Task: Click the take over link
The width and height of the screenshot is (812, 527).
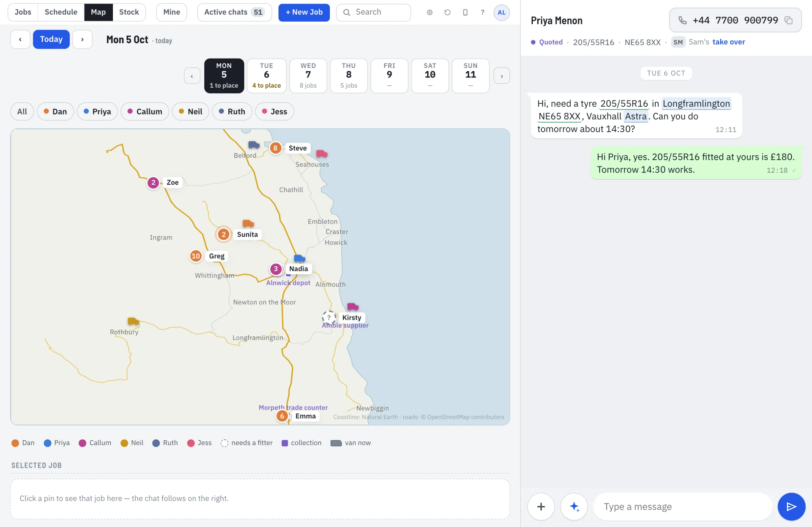Action: click(728, 42)
